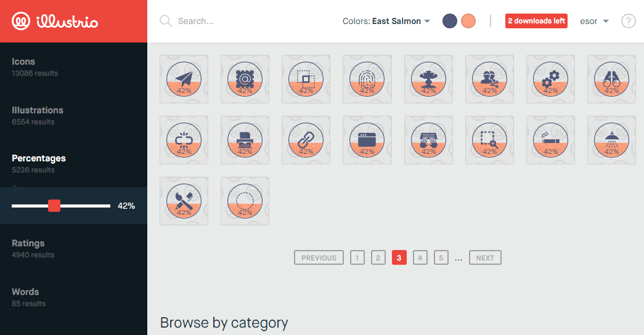Select the fingerprint percentage icon
This screenshot has height=335, width=644.
tap(367, 79)
